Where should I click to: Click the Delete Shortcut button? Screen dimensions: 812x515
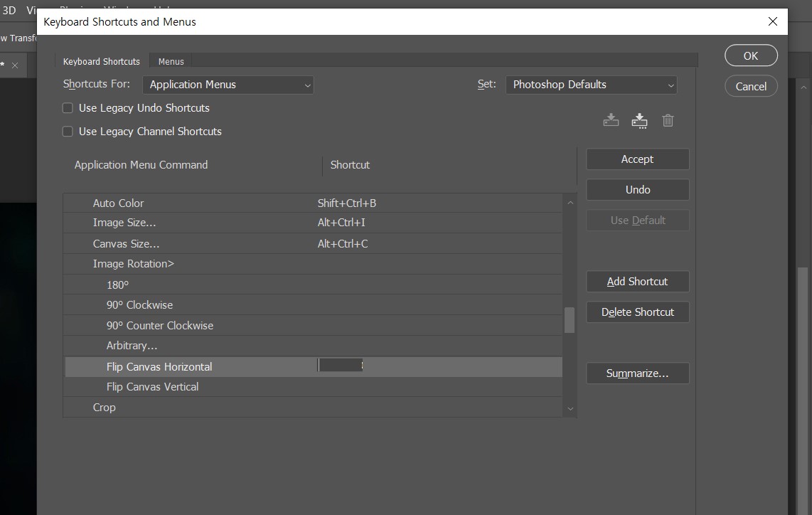pos(638,312)
